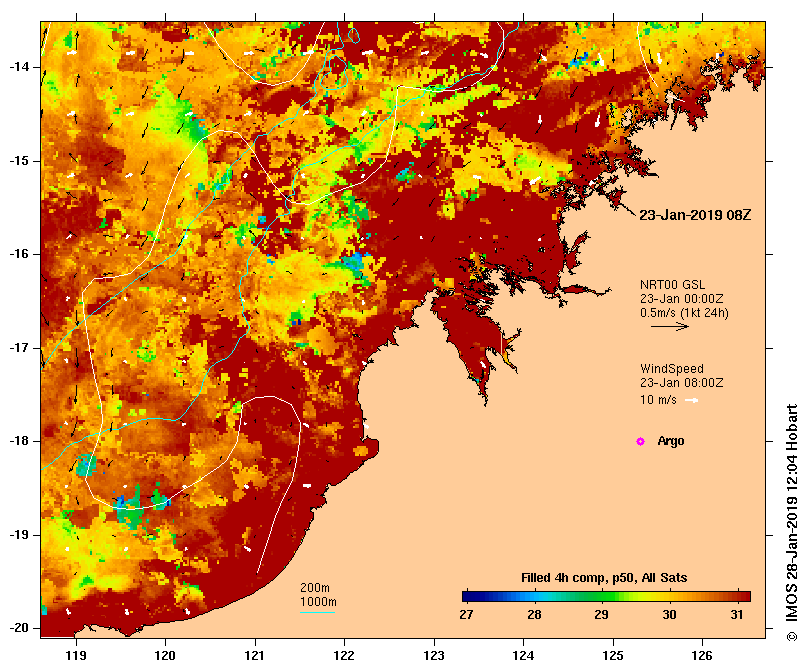Click the longitude label 119
This screenshot has height=672, width=809.
pyautogui.click(x=76, y=656)
